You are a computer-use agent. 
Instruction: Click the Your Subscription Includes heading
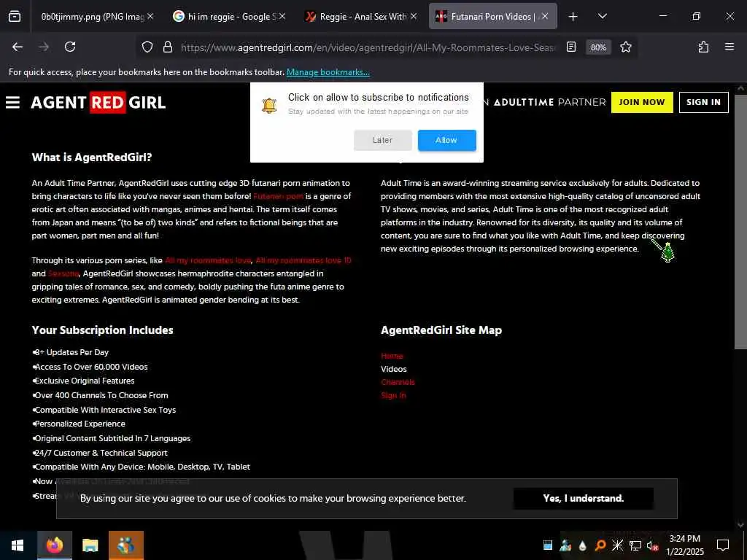102,330
